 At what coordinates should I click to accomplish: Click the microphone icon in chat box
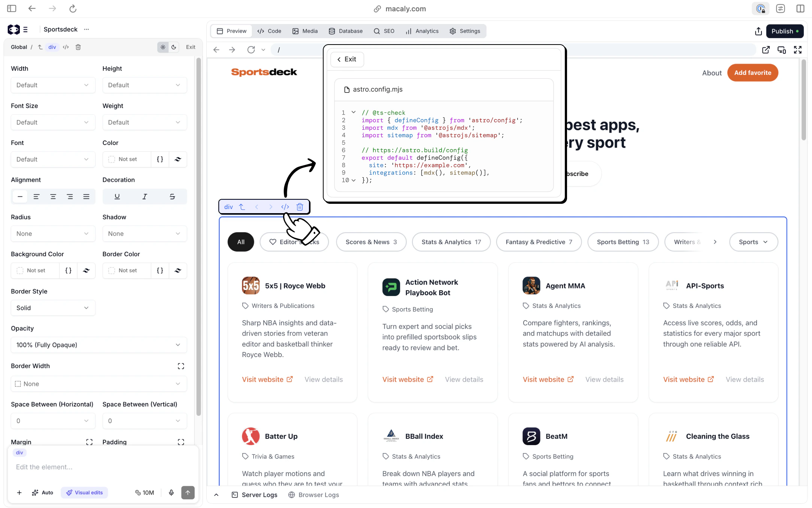tap(171, 493)
